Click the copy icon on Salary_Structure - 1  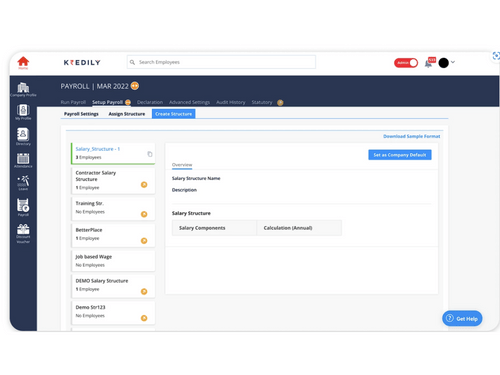click(x=150, y=154)
